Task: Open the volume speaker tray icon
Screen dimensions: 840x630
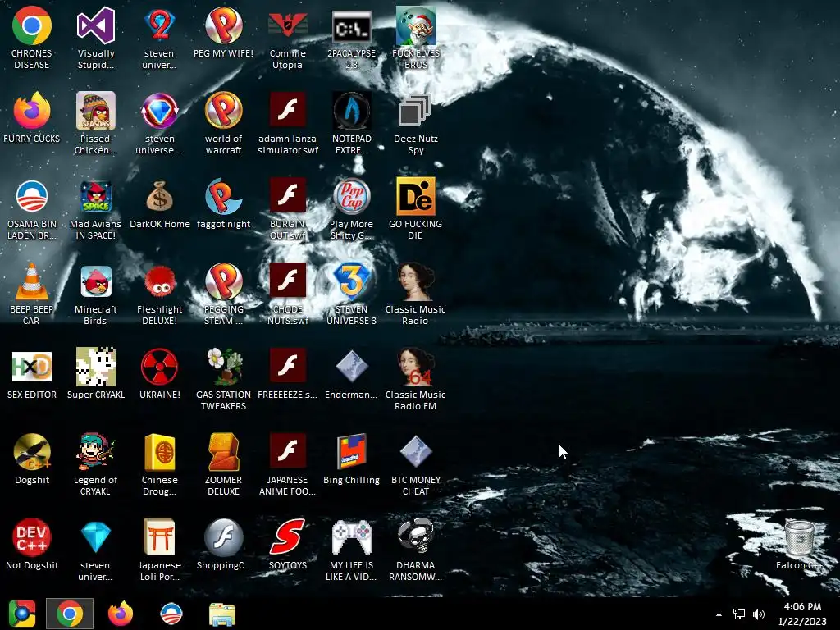Action: [x=759, y=614]
